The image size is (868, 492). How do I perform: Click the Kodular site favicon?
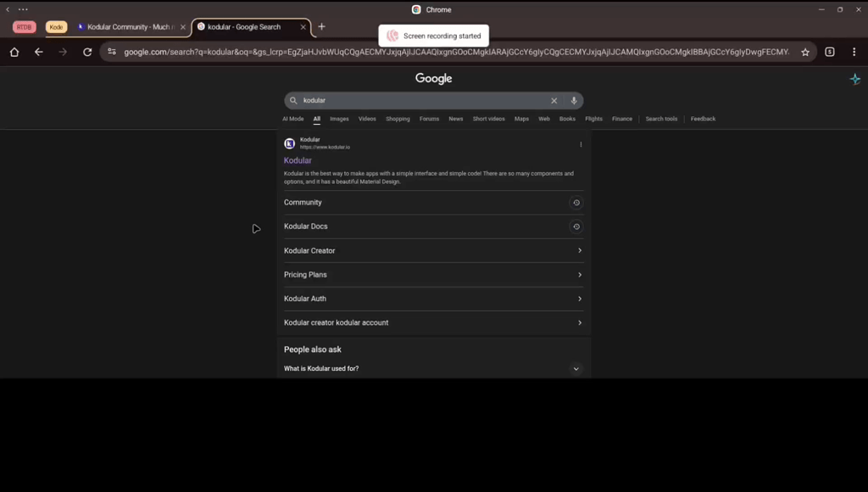tap(290, 143)
